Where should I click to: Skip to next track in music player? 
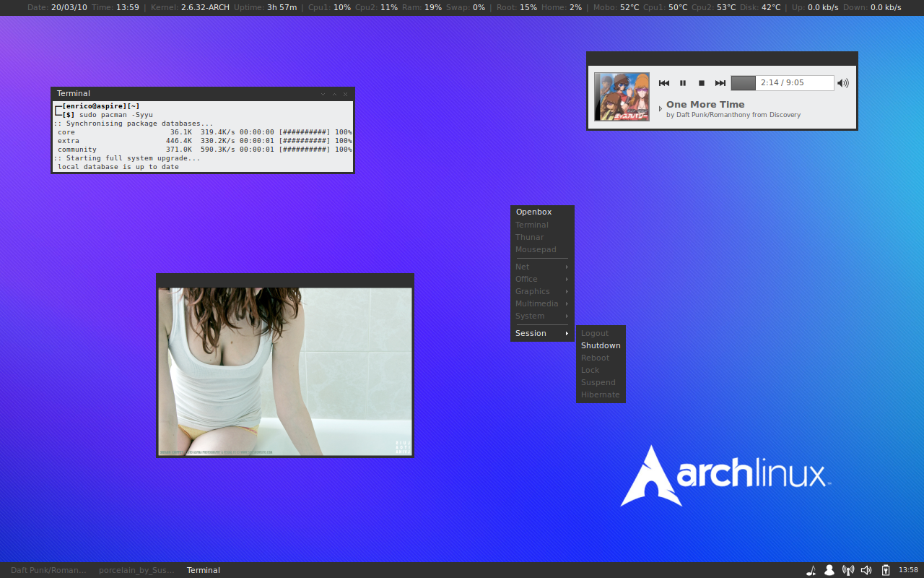click(x=720, y=83)
